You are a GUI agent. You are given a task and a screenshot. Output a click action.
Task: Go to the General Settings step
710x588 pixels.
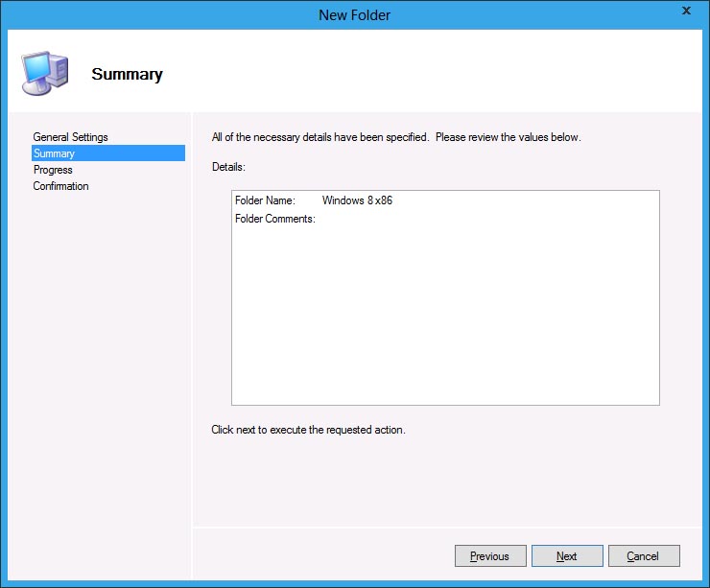70,137
